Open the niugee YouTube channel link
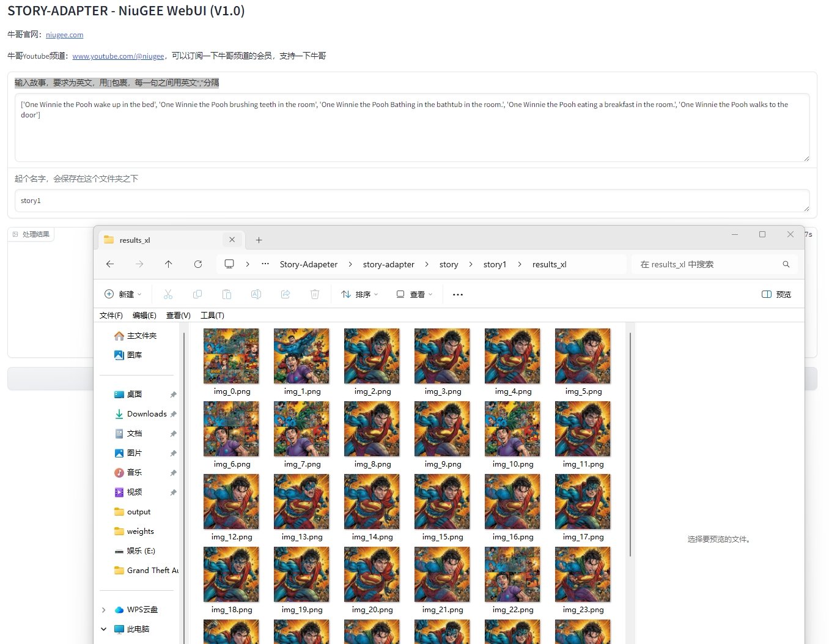Viewport: 829px width, 644px height. 118,56
